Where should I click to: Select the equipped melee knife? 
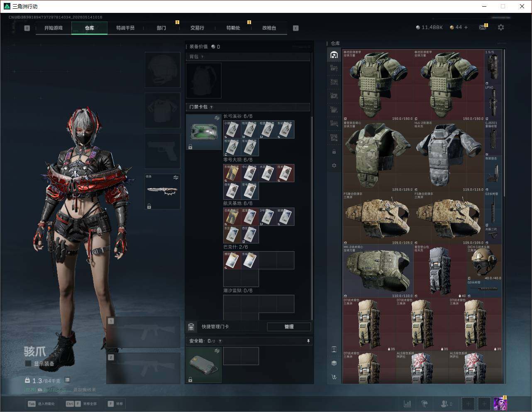[x=163, y=191]
